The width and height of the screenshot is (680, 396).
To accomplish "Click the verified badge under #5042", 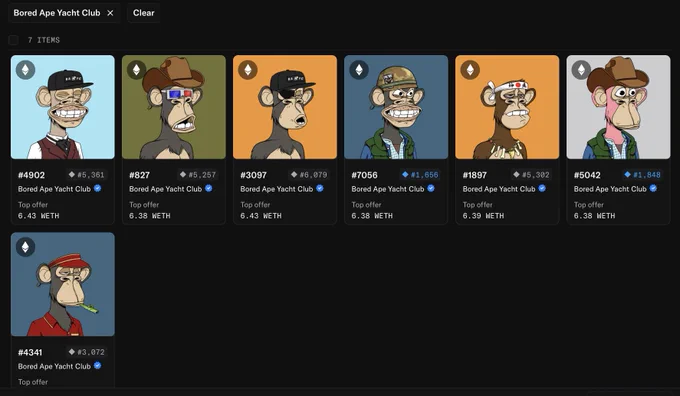I will 653,188.
